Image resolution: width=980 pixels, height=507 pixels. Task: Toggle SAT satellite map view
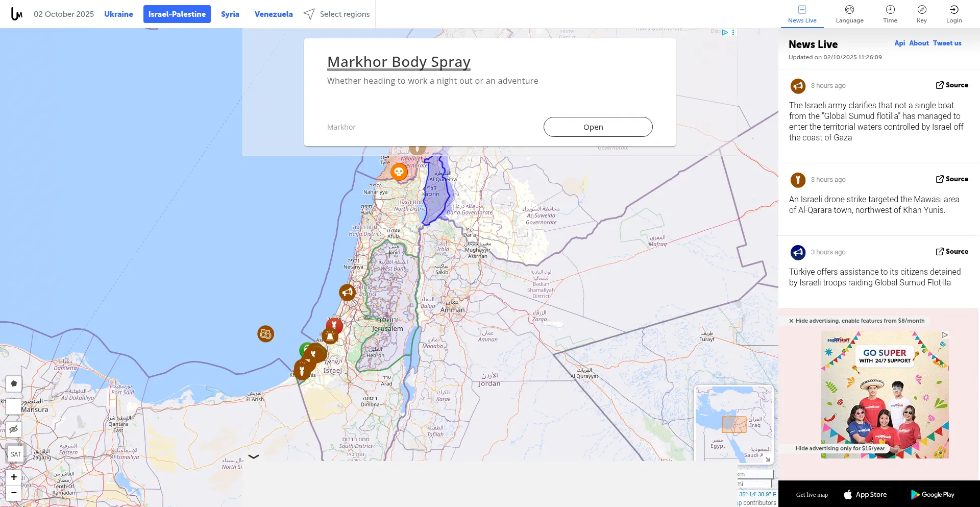point(16,454)
